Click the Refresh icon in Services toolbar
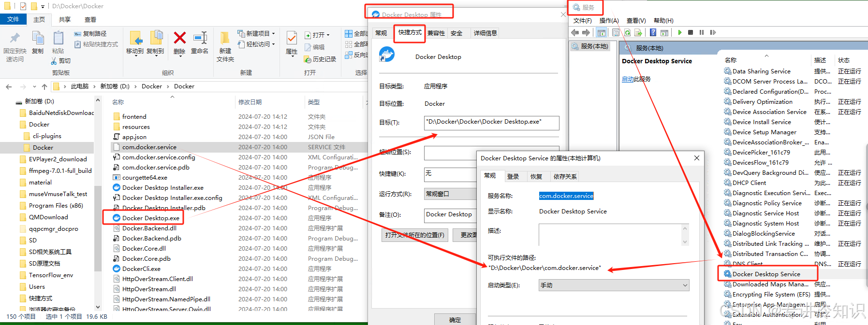868x325 pixels. coord(627,32)
